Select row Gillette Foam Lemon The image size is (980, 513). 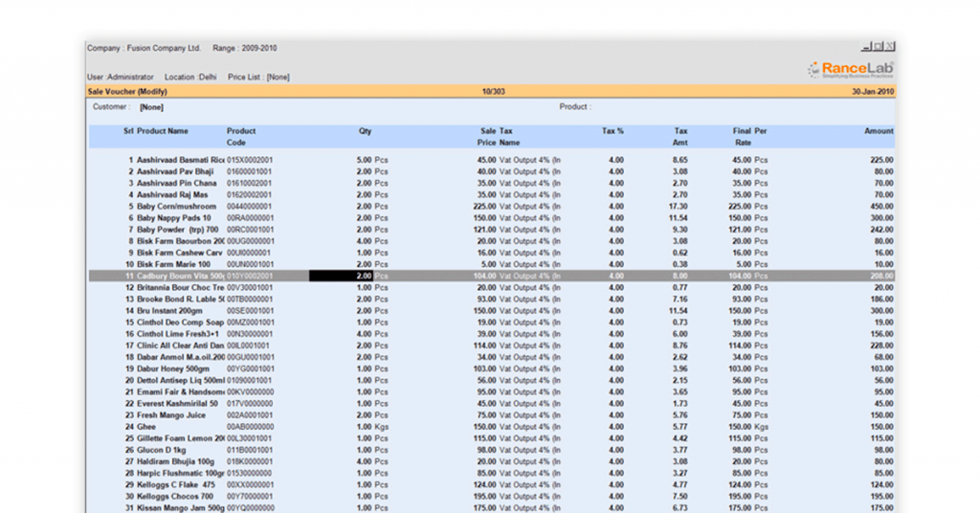tap(492, 438)
